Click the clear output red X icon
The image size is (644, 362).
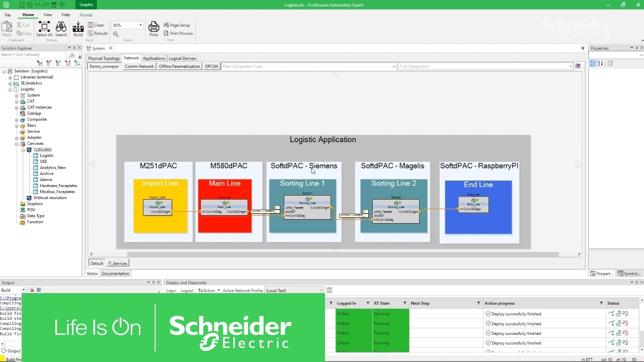pos(32,290)
